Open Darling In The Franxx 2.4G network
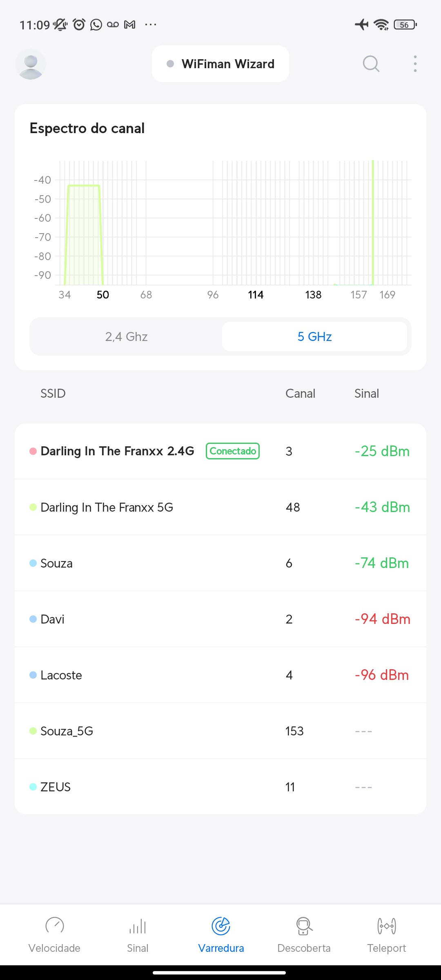Image resolution: width=441 pixels, height=980 pixels. click(117, 451)
